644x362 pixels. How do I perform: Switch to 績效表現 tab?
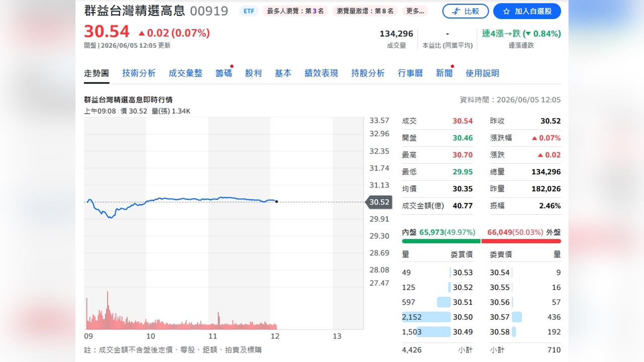tap(321, 73)
